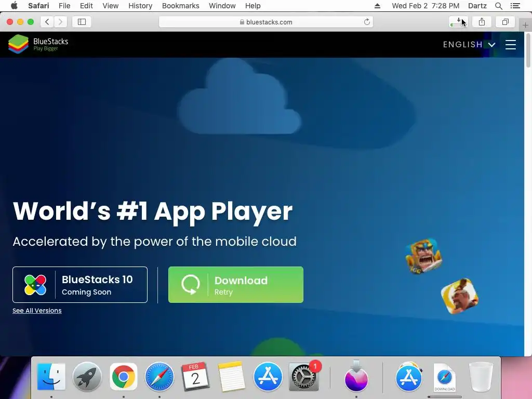Open Notes from the Dock
This screenshot has height=399, width=532.
(231, 377)
